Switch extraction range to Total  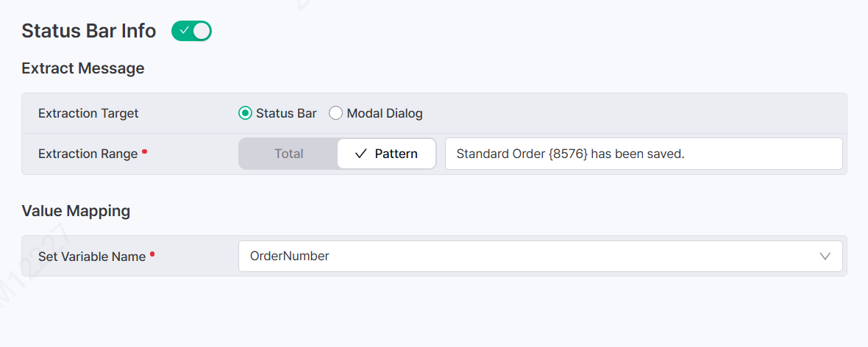click(x=288, y=154)
